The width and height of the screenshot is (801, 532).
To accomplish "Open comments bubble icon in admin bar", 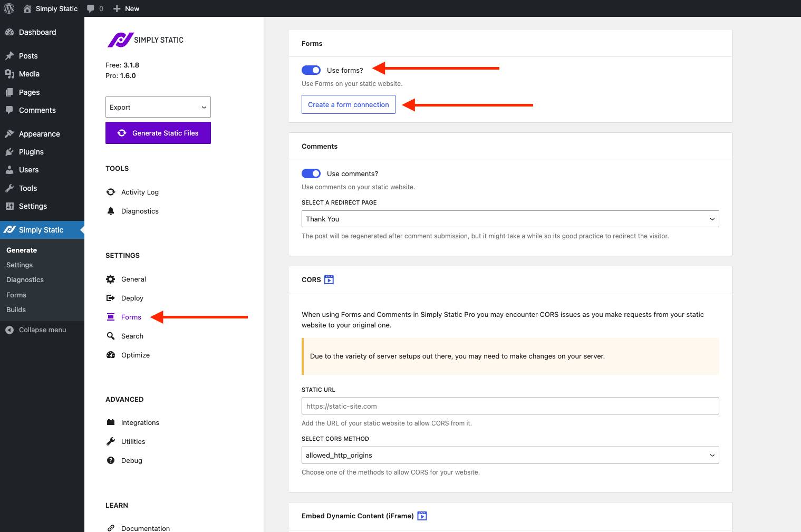I will (91, 8).
